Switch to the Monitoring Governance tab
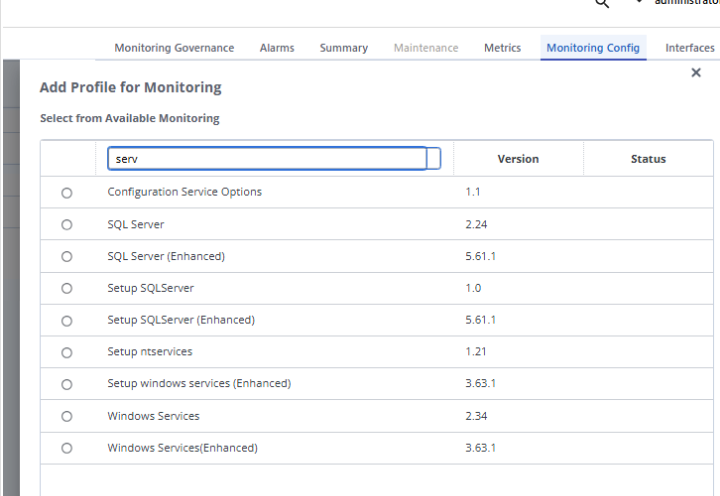 click(x=174, y=48)
